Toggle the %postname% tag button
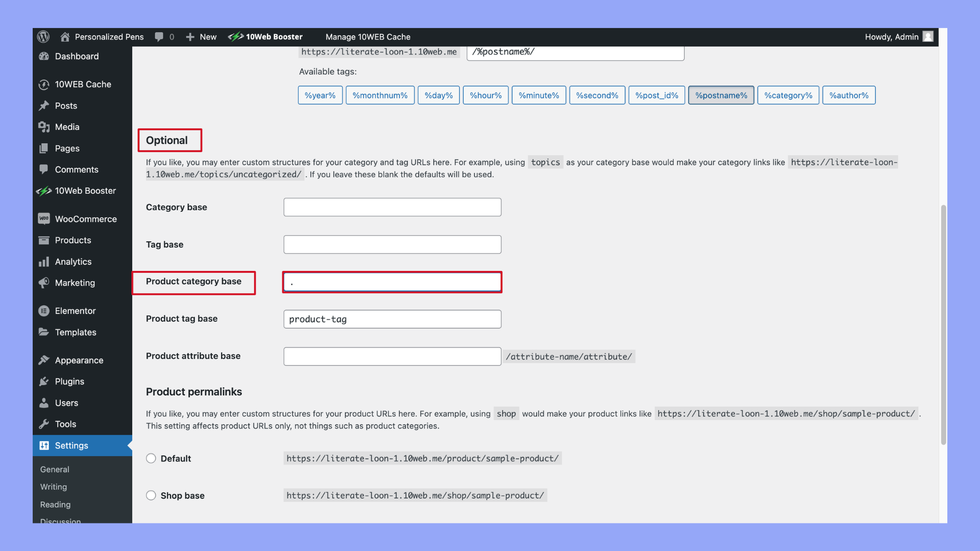The image size is (980, 551). [721, 95]
